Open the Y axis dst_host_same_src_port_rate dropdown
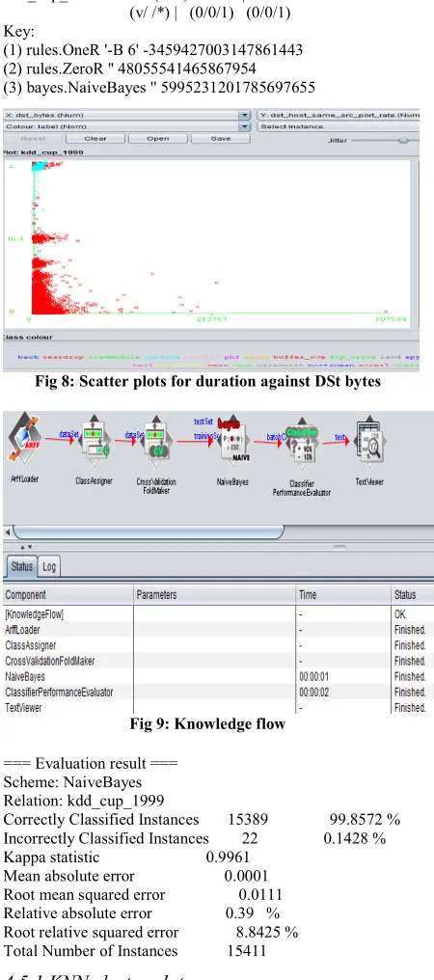 coord(339,115)
